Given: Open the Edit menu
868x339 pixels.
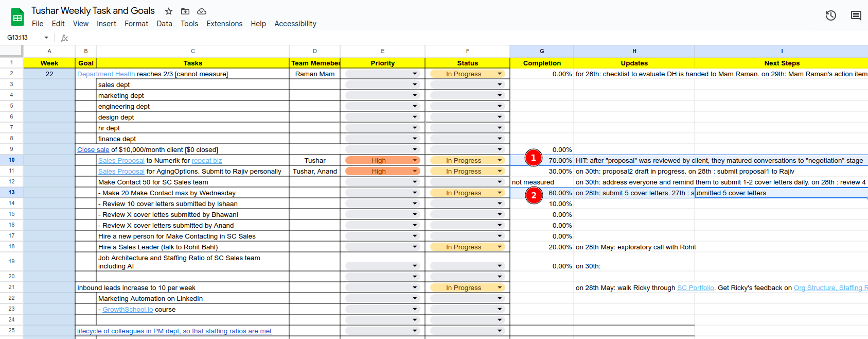Looking at the screenshot, I should [x=58, y=24].
